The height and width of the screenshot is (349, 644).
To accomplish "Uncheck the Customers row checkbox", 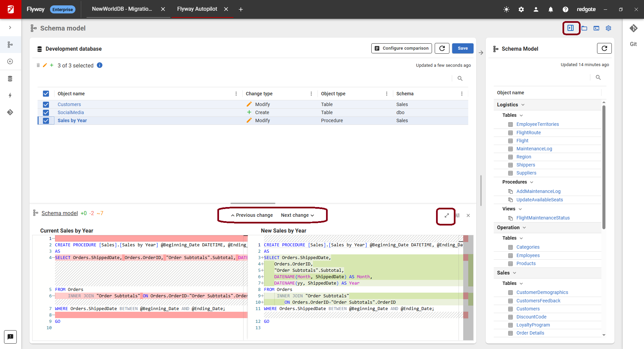I will tap(46, 104).
